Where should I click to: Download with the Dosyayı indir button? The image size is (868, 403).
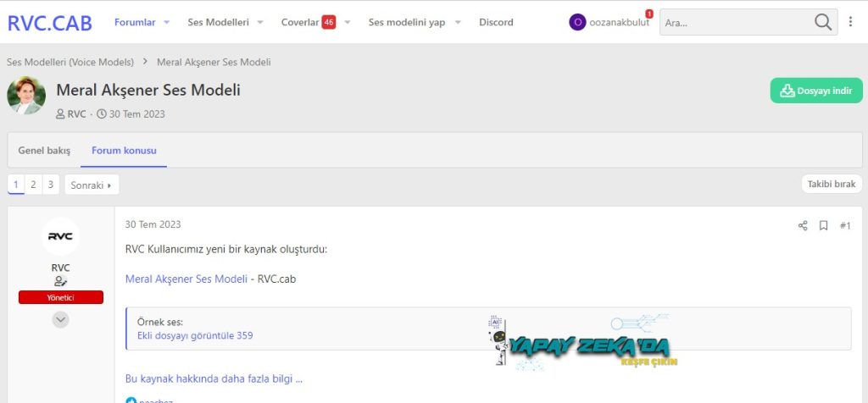coord(816,91)
